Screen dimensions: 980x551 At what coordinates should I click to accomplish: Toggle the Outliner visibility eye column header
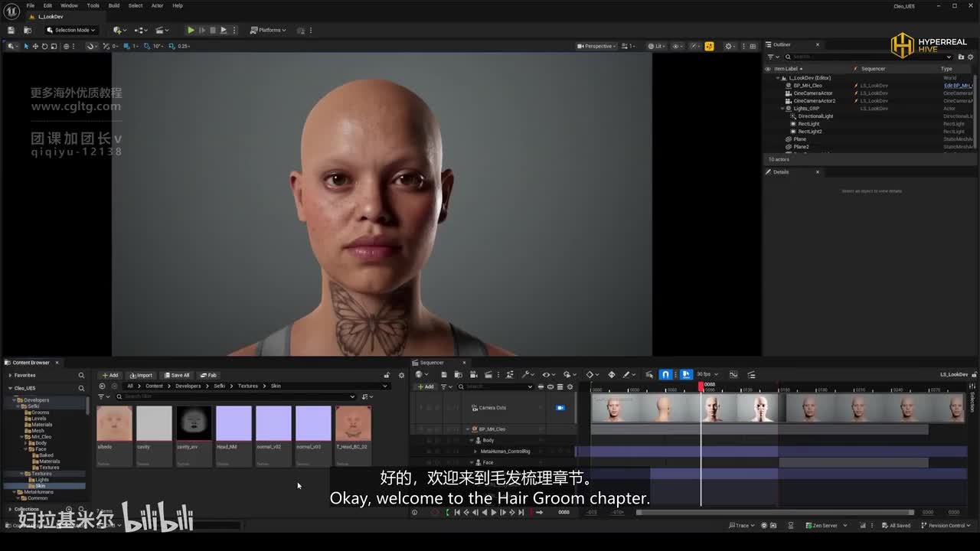pos(768,69)
